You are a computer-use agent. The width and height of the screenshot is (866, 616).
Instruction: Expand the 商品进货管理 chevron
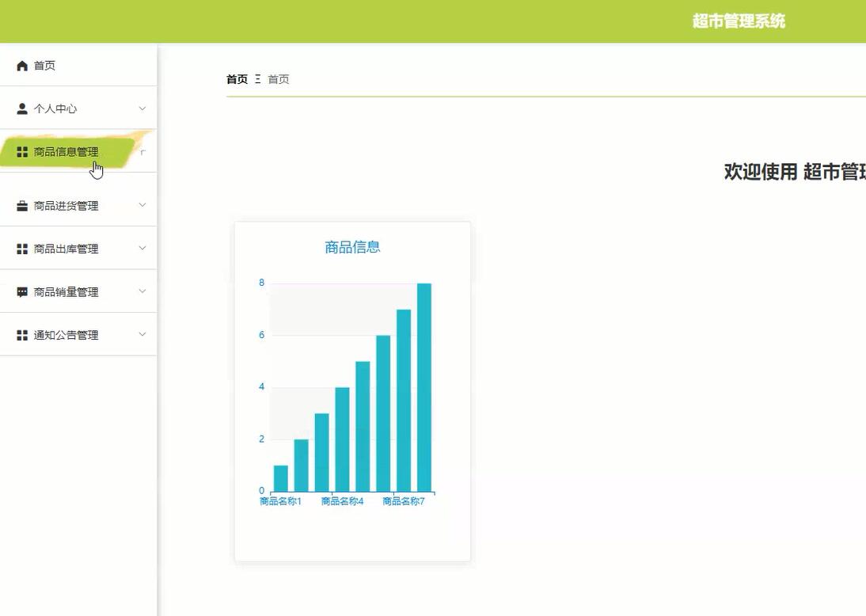point(142,205)
